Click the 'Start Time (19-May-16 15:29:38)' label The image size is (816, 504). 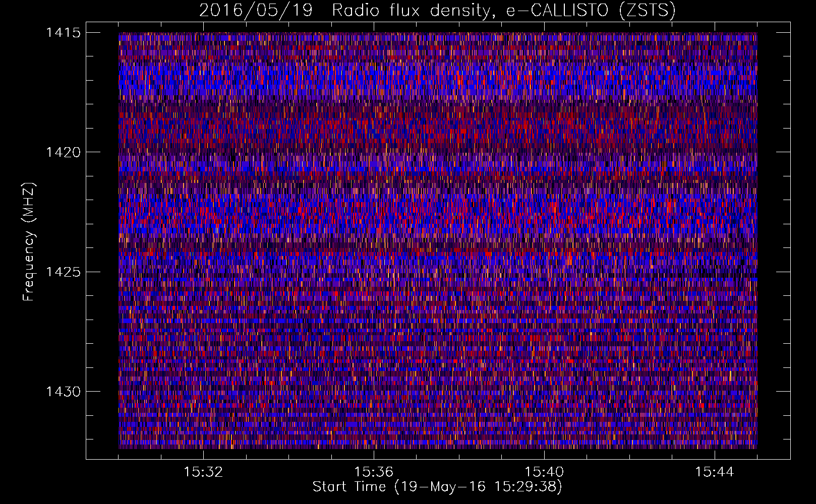point(437,487)
